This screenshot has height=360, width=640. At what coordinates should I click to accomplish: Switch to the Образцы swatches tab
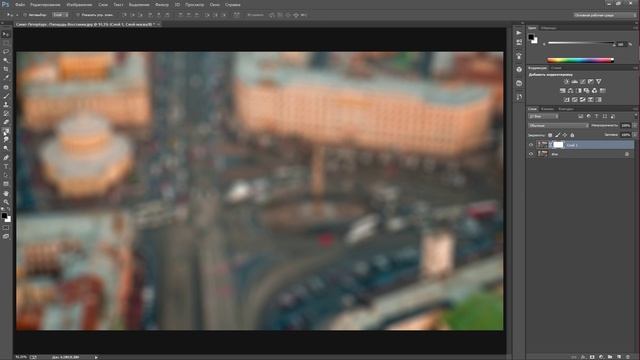pos(549,28)
